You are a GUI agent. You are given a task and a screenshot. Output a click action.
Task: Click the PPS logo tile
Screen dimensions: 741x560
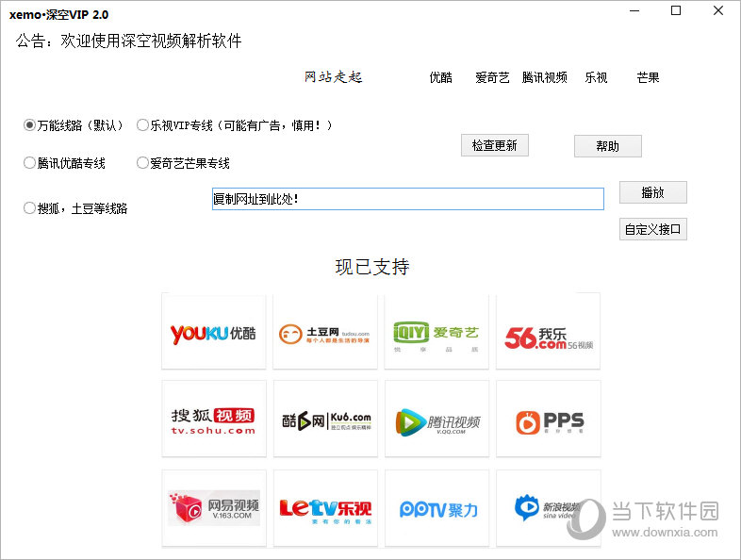click(548, 419)
